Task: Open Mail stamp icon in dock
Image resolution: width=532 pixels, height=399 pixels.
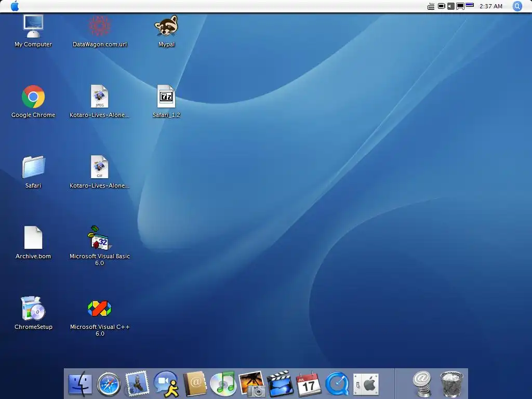Action: (137, 384)
